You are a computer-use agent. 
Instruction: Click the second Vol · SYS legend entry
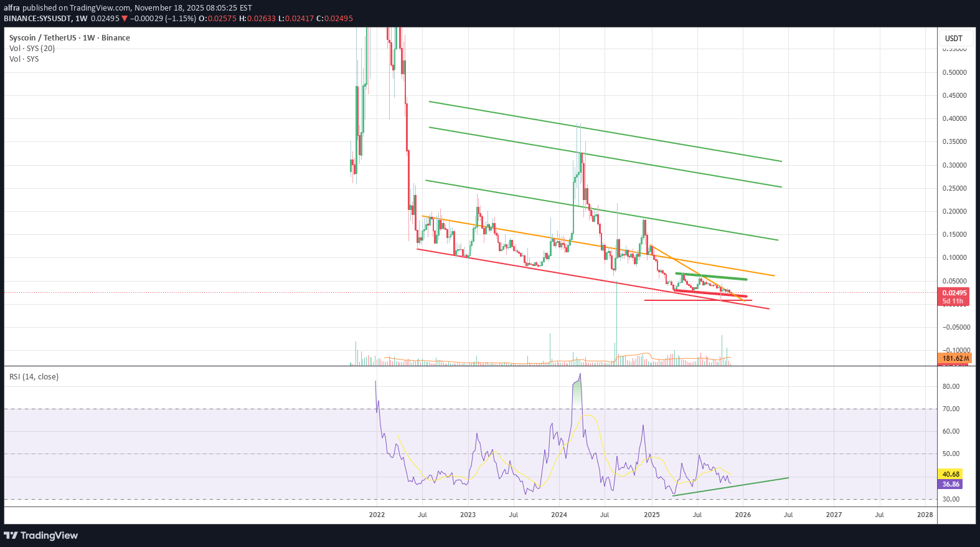click(x=24, y=59)
